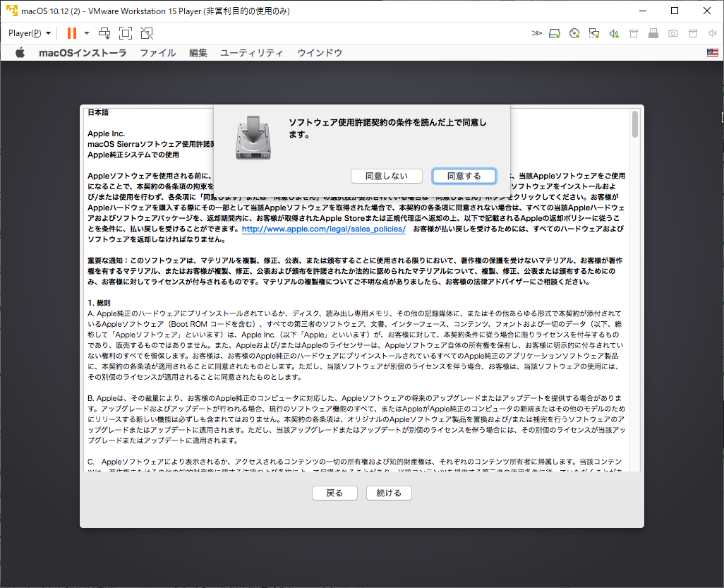Click the grayed speaker icon at toolbar end
724x588 pixels.
(x=713, y=33)
